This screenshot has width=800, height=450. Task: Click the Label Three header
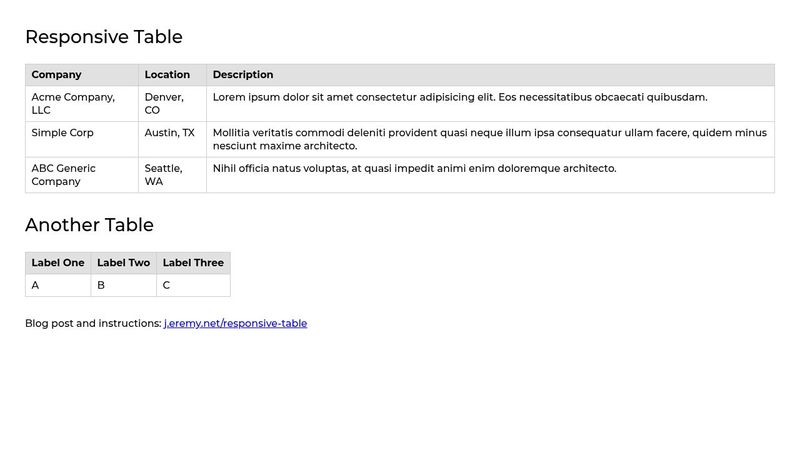(x=193, y=263)
